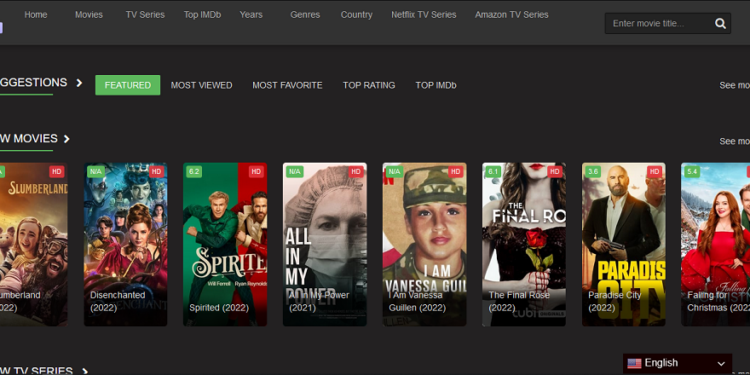The height and width of the screenshot is (375, 750).
Task: Click the chevron arrow beside Suggestions heading
Action: tap(79, 83)
